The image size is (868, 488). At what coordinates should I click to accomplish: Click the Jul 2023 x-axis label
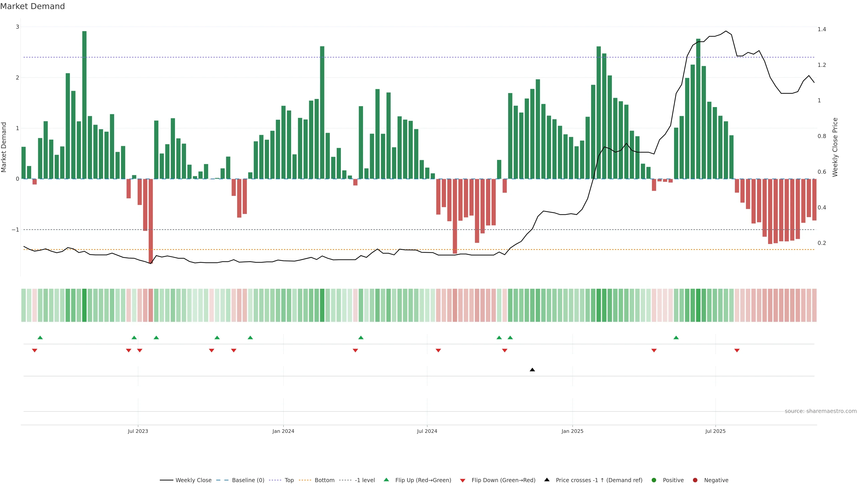tap(138, 431)
